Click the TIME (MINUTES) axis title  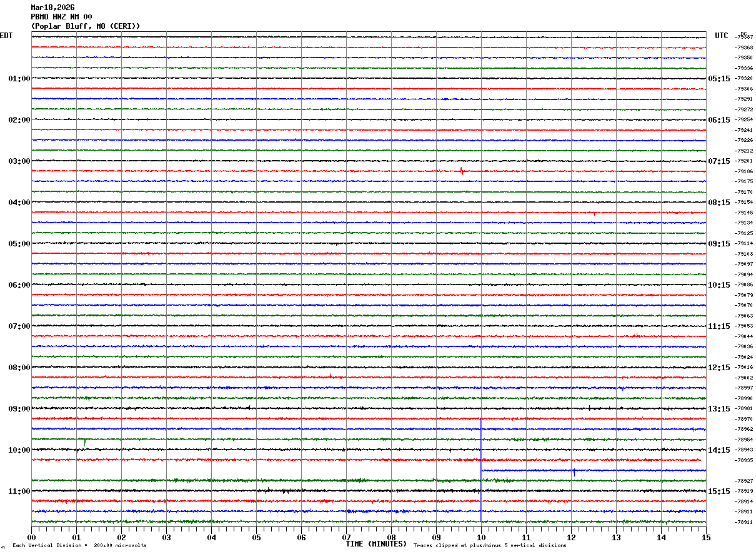point(376,544)
